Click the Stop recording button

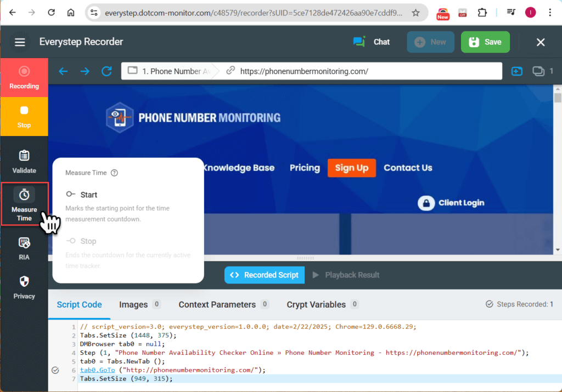tap(24, 116)
